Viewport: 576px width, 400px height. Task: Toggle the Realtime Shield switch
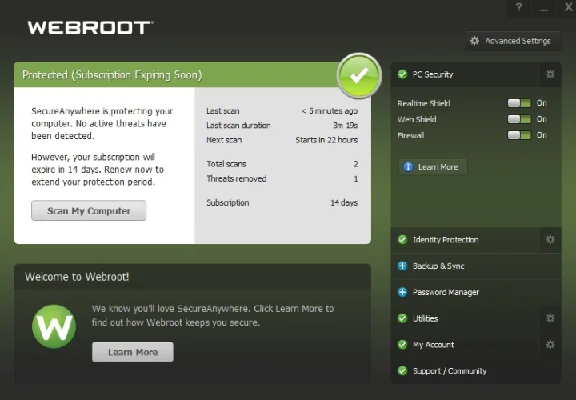click(519, 103)
